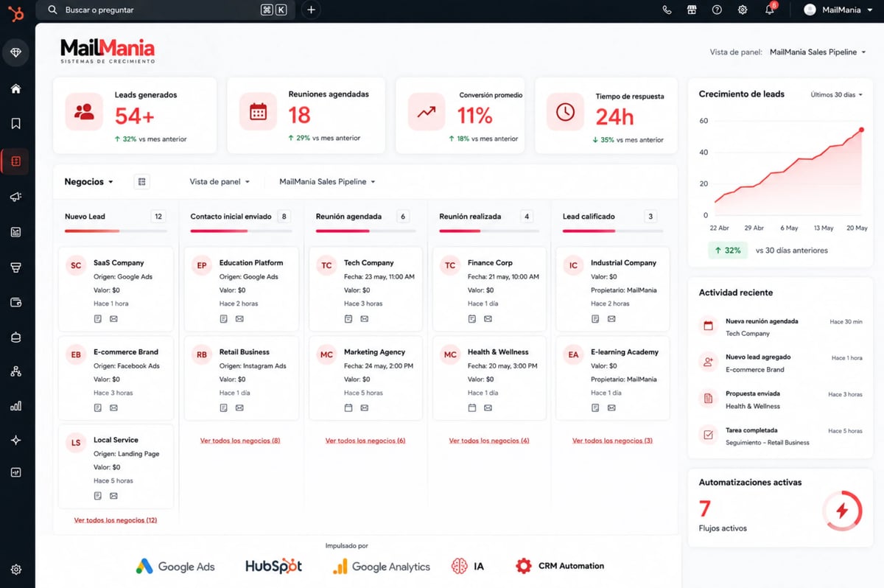
Task: Open the top bar settings gear
Action: click(x=743, y=10)
